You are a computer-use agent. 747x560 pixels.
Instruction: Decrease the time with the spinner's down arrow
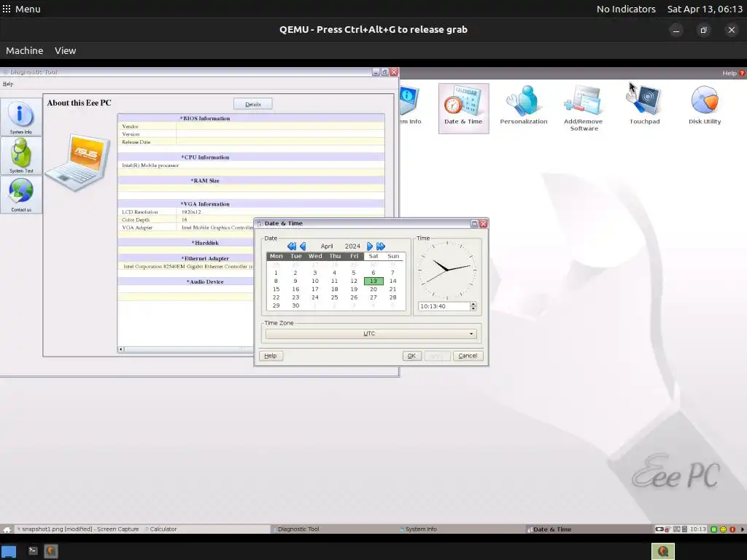[x=473, y=308]
